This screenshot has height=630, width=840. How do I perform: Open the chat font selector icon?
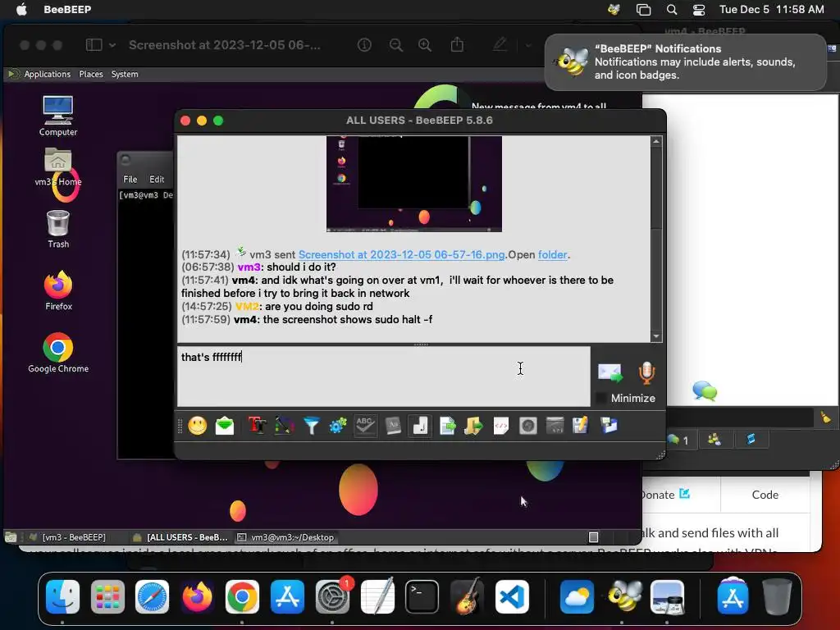tap(257, 426)
